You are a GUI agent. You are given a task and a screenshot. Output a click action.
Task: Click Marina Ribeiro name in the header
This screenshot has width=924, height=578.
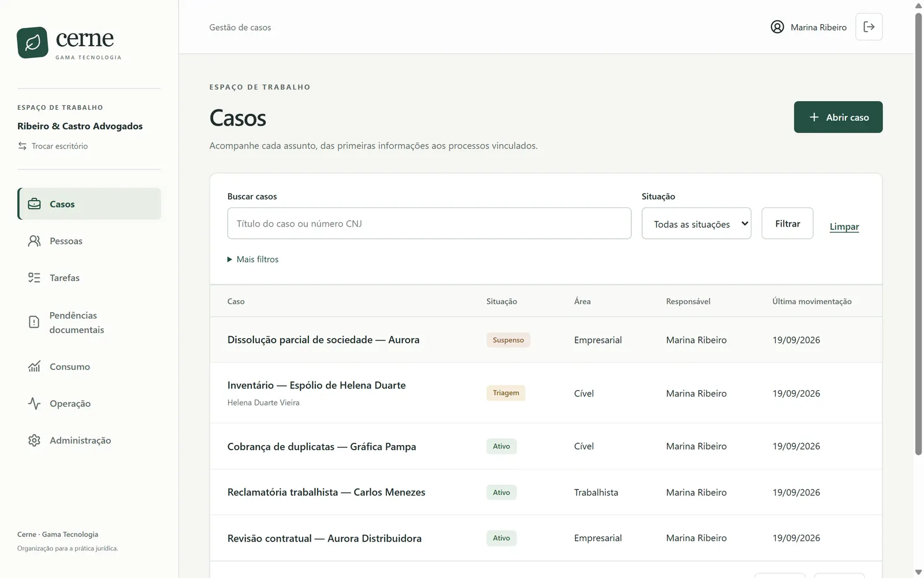[x=818, y=27]
